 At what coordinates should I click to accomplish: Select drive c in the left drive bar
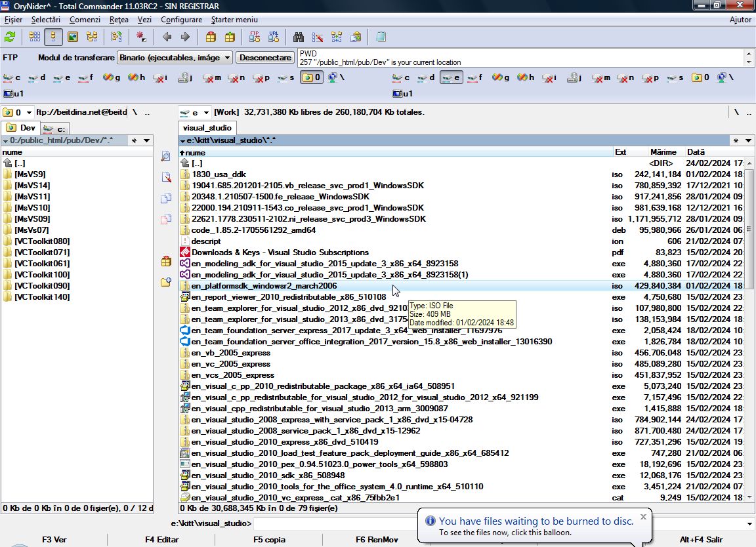pos(12,77)
